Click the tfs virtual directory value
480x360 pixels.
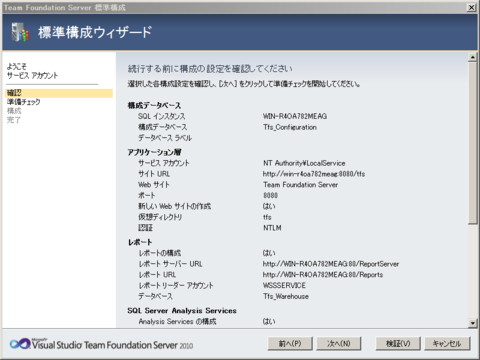267,217
